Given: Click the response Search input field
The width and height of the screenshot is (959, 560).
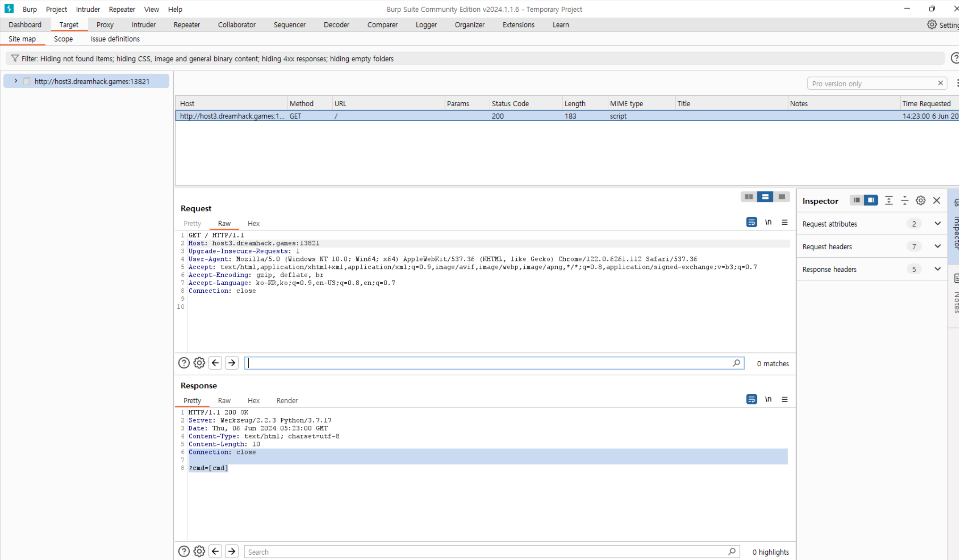Looking at the screenshot, I should [x=487, y=552].
